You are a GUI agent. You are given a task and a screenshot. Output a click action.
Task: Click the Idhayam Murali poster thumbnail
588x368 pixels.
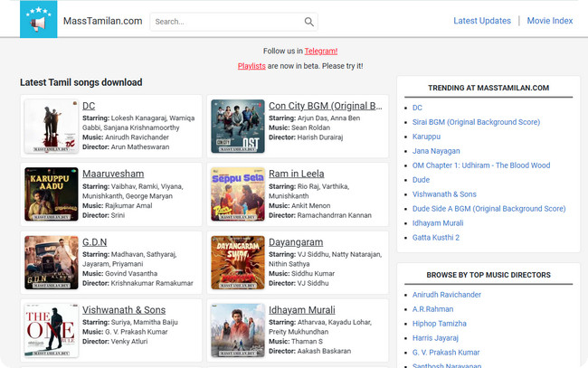coord(238,330)
